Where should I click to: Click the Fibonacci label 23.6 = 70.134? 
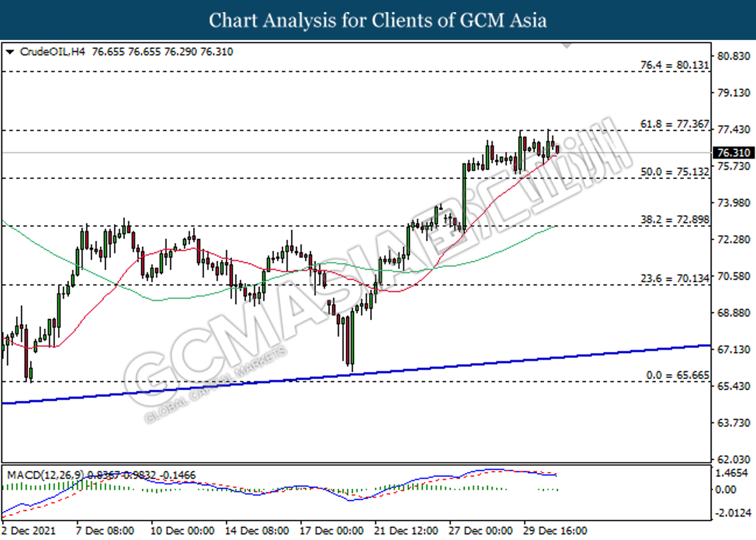(674, 279)
